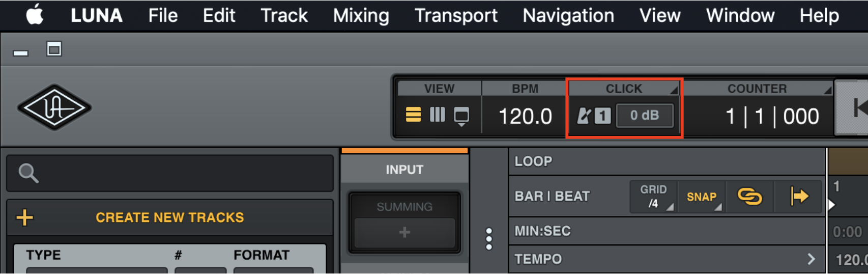Click CREATE NEW TRACKS button

(x=169, y=217)
